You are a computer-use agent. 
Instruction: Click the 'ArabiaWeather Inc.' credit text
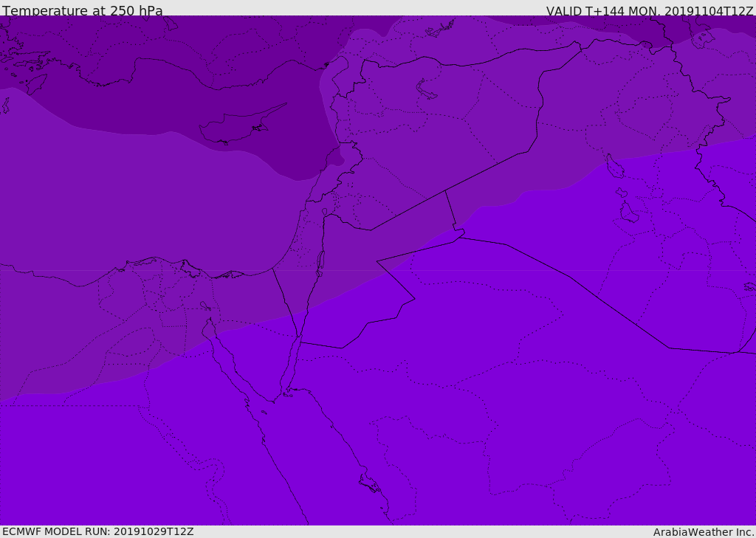704,532
